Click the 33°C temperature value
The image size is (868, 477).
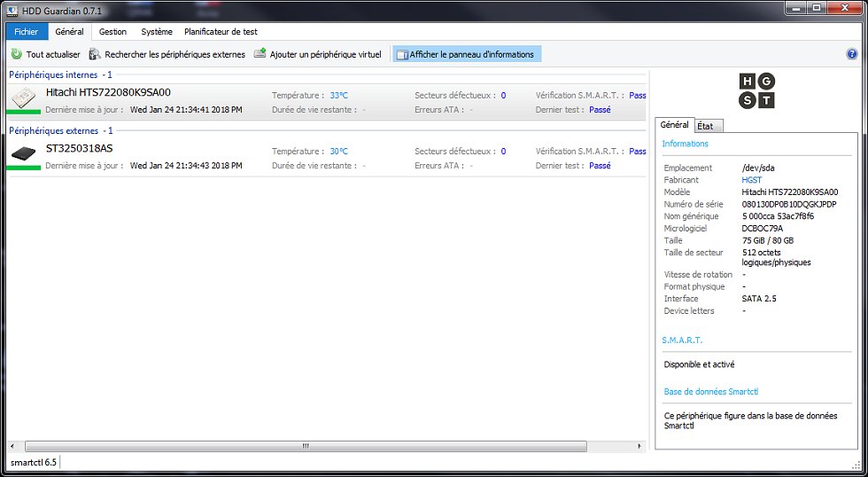(338, 95)
